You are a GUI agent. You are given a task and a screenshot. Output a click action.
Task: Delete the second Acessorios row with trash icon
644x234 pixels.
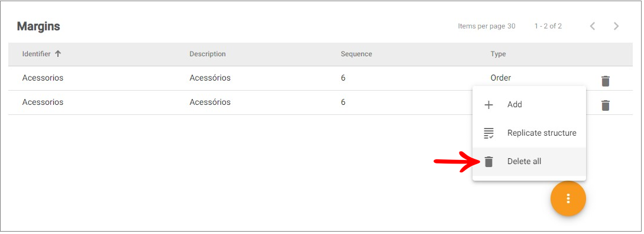pyautogui.click(x=605, y=105)
